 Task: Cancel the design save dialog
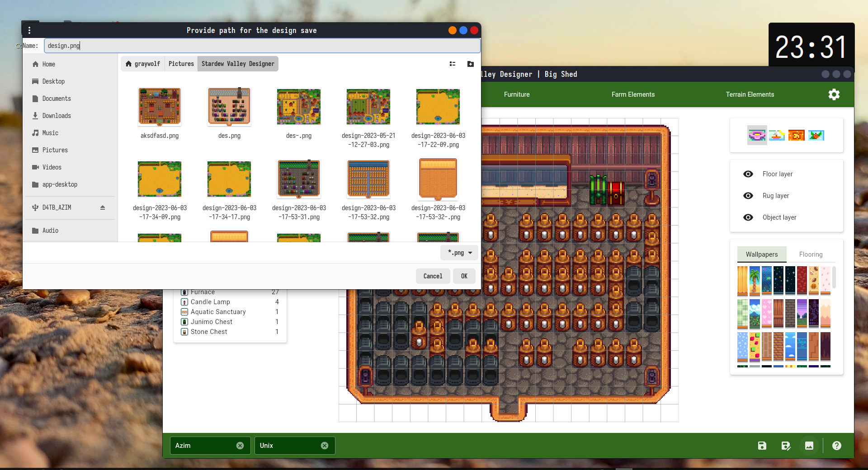point(433,276)
